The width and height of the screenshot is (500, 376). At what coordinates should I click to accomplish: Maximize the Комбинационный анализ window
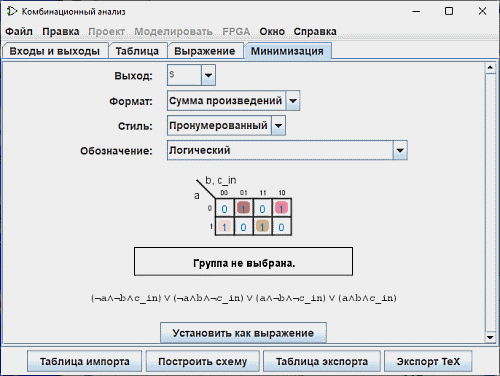point(449,11)
